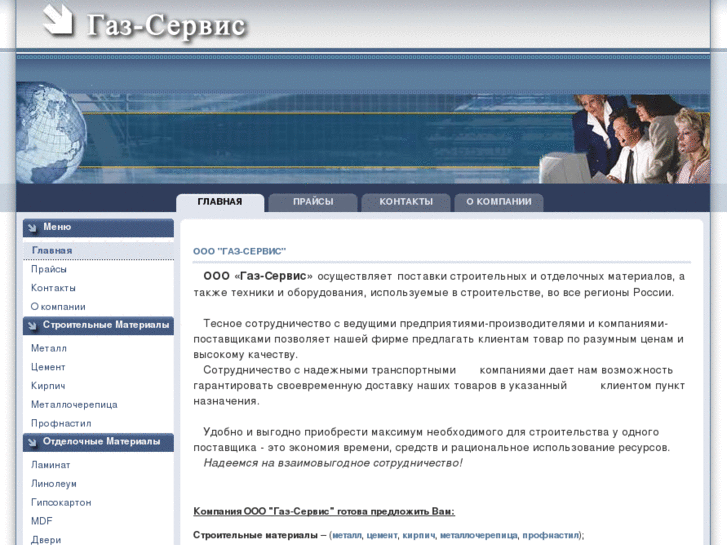
Task: Open the Кирпич sidebar link
Action: pos(48,386)
